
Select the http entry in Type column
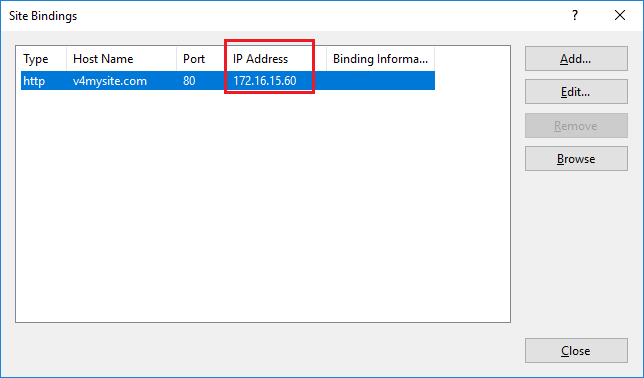[x=34, y=81]
